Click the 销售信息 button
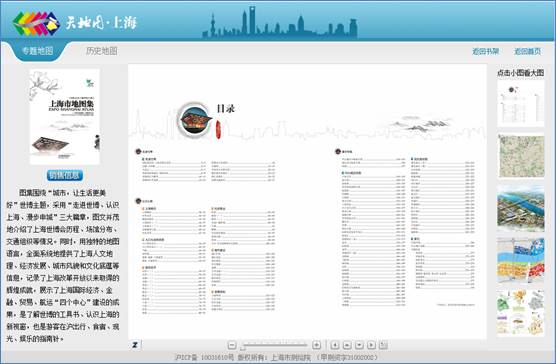This screenshot has height=364, width=556. point(65,175)
